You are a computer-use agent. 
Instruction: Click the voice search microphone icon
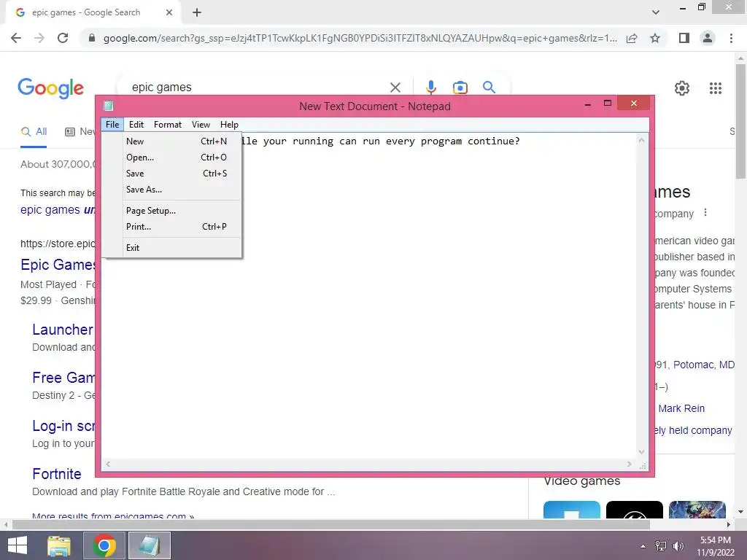tap(430, 87)
